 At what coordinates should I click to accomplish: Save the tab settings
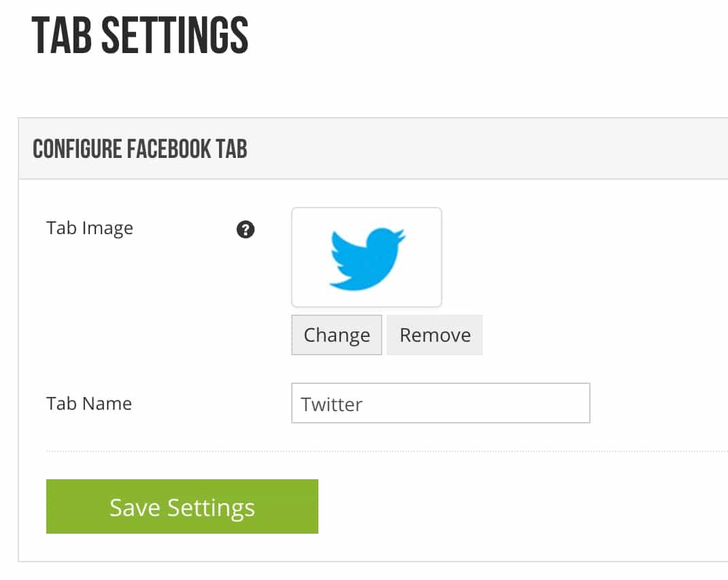click(182, 506)
